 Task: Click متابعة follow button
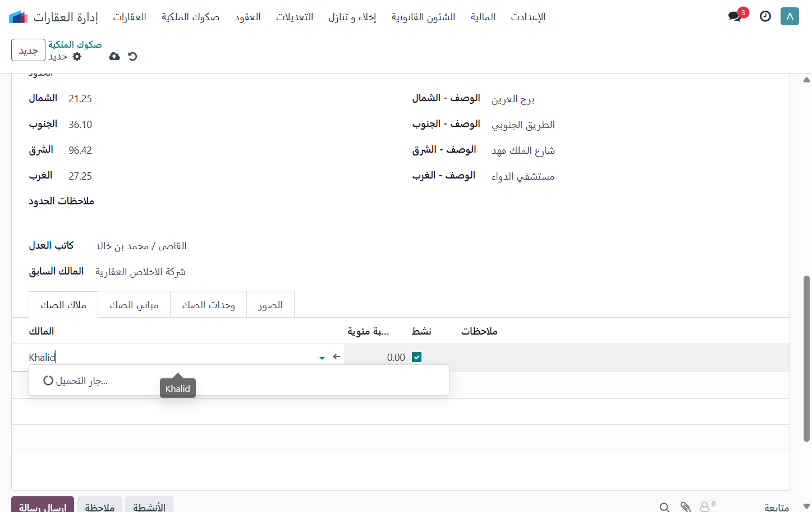(777, 508)
